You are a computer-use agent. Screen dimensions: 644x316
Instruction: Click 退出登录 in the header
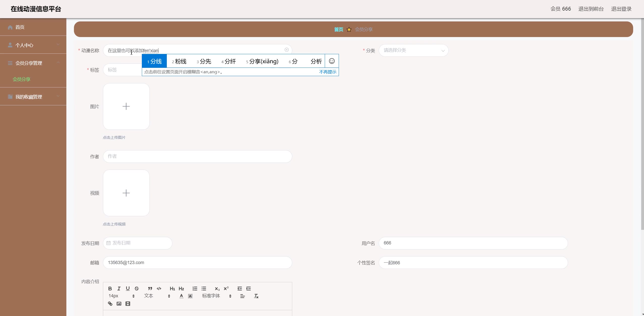(621, 9)
